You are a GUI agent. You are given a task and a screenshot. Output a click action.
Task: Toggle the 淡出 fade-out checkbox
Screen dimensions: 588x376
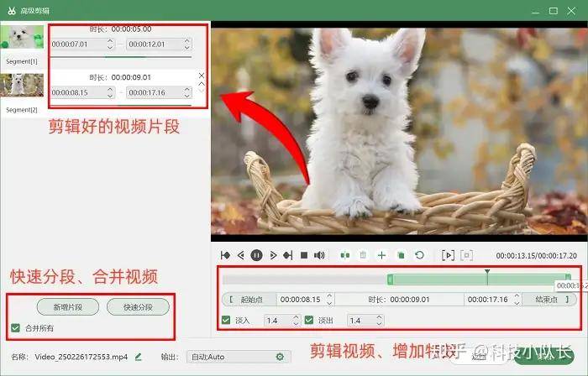(309, 321)
